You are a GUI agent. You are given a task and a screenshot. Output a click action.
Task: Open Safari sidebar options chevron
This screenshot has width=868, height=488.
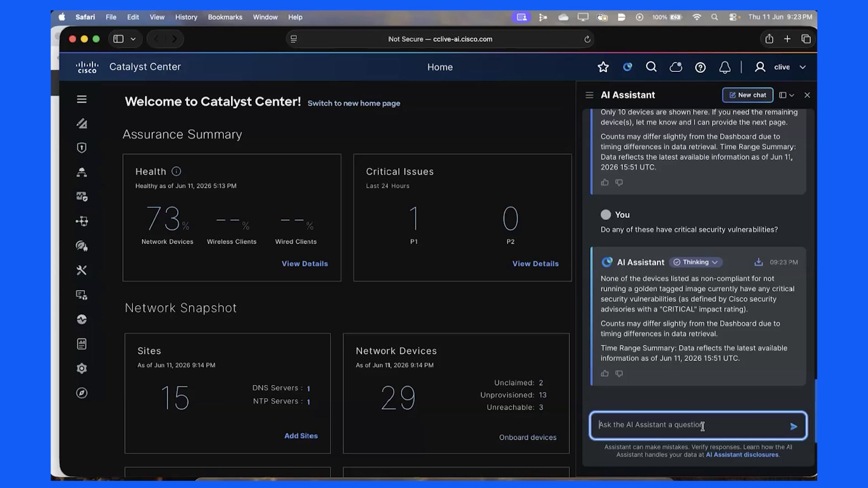(133, 39)
